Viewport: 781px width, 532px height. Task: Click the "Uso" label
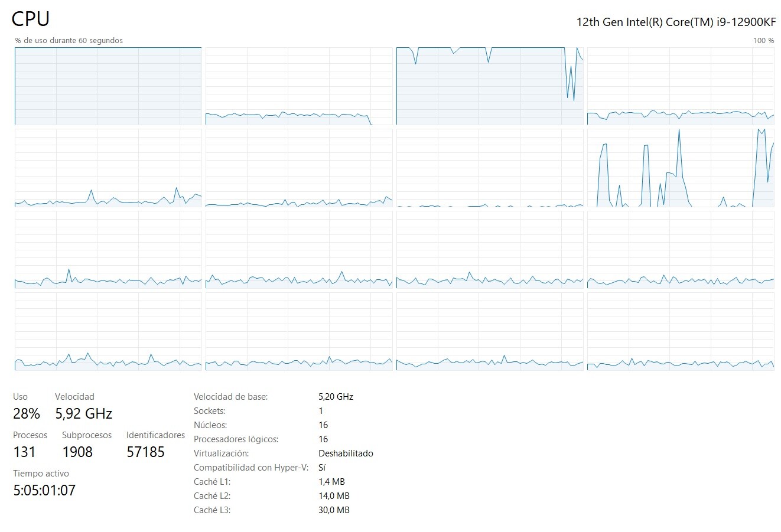click(21, 397)
